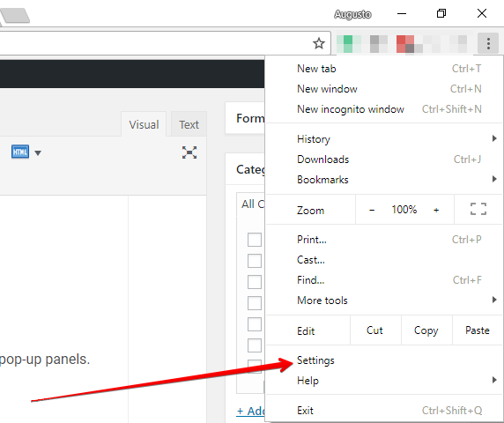
Task: Open the Chrome three-dot menu button
Action: pos(488,43)
